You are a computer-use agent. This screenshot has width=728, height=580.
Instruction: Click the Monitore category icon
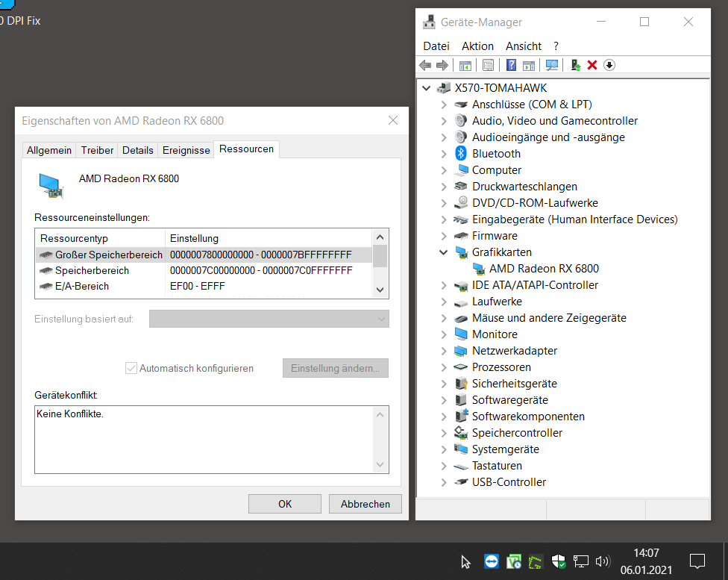461,334
